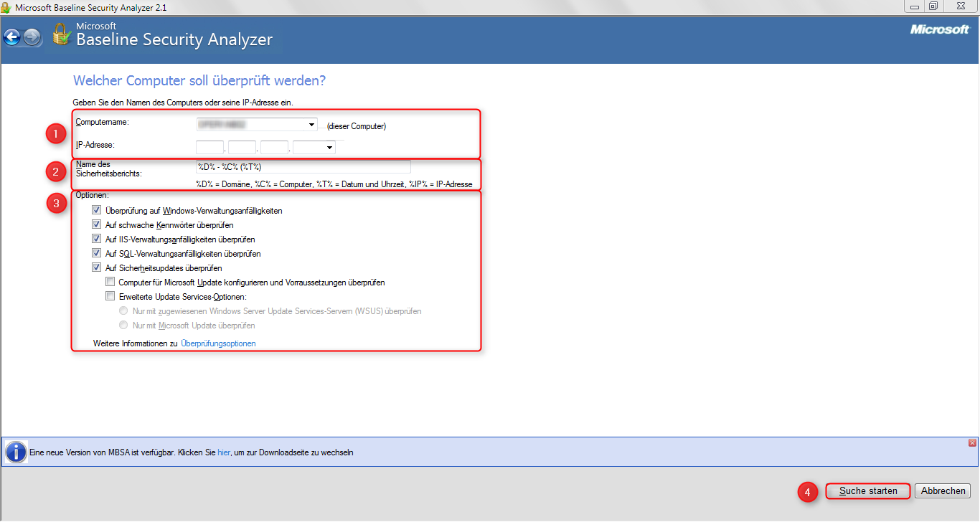This screenshot has width=980, height=522.
Task: Expand the last IP-Adresse octet dropdown
Action: click(x=329, y=148)
